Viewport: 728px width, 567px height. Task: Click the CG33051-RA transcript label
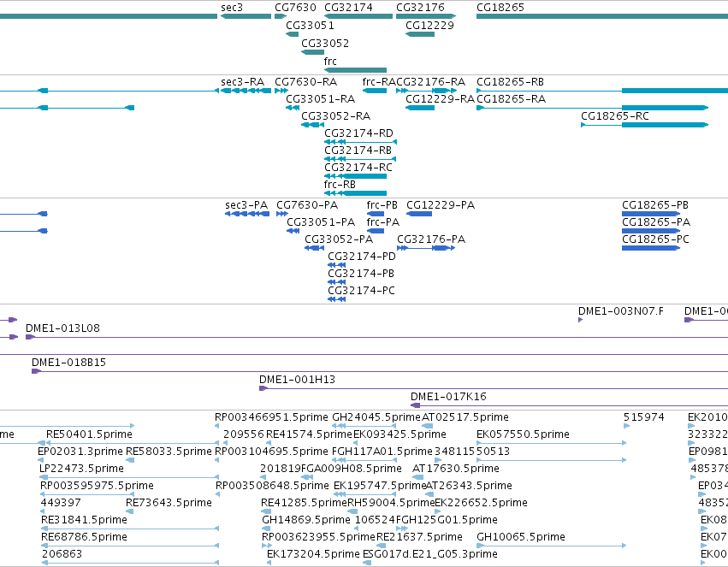click(320, 99)
